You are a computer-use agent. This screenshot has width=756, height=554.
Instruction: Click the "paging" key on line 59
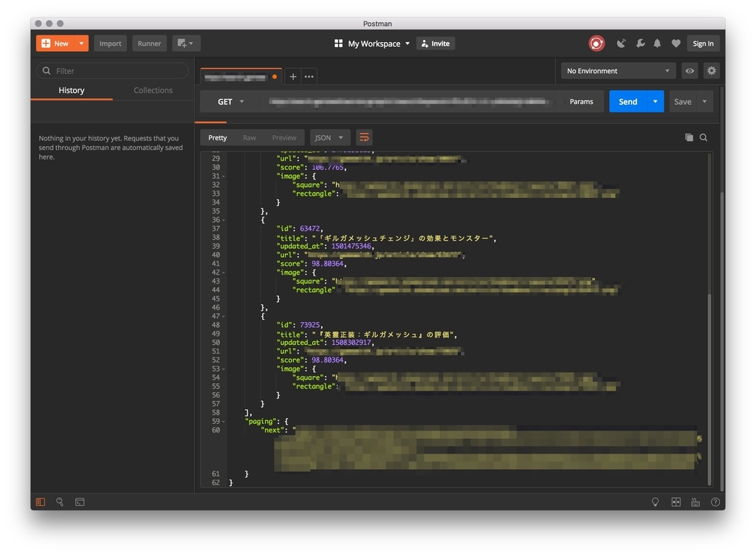click(261, 421)
